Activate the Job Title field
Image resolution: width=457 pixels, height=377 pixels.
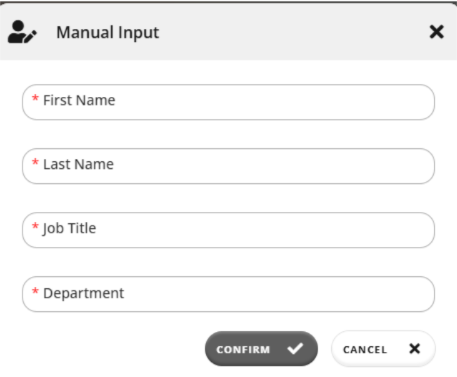point(228,230)
